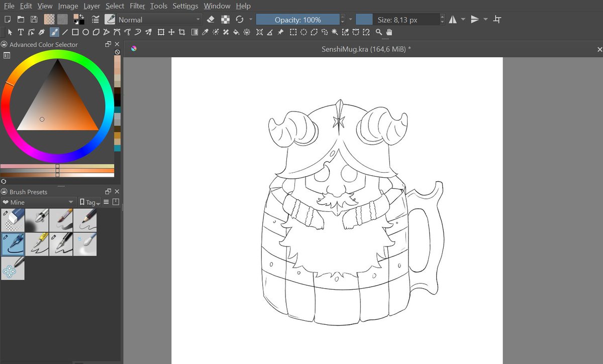Image resolution: width=603 pixels, height=364 pixels.
Task: Open the Mine preset filter dropdown
Action: click(38, 202)
